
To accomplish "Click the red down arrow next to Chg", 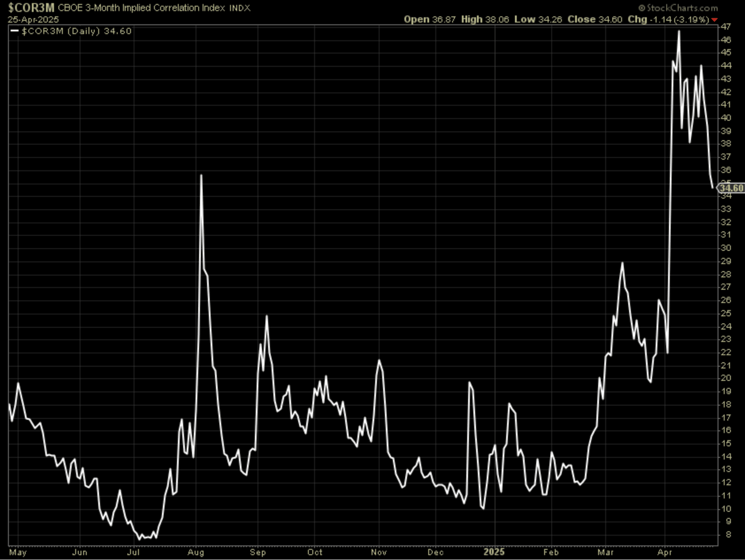I will pos(714,20).
